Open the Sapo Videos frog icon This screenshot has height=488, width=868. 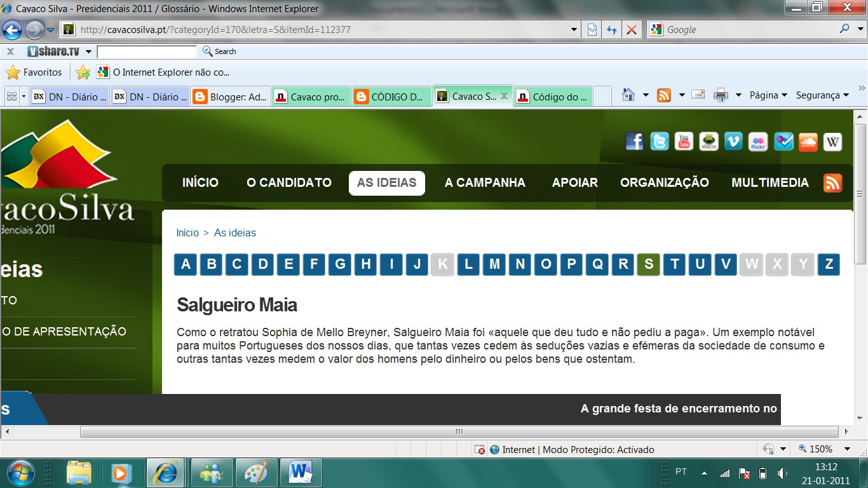(x=709, y=141)
